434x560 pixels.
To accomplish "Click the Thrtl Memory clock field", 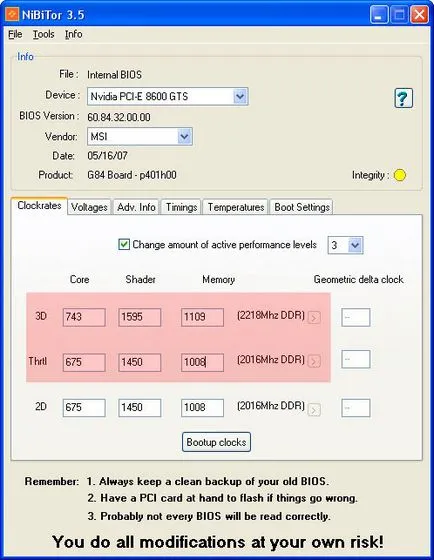I will [x=202, y=362].
